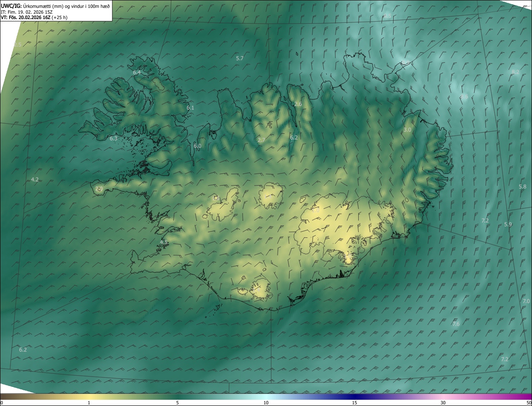
Task: Click the 2.6 value label on the map
Action: (298, 104)
